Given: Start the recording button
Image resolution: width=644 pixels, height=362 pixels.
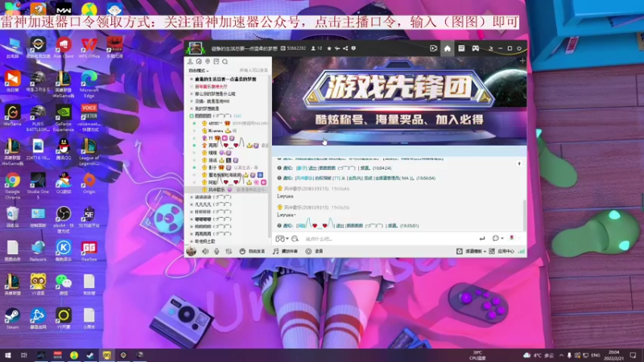Looking at the screenshot, I should click(314, 251).
